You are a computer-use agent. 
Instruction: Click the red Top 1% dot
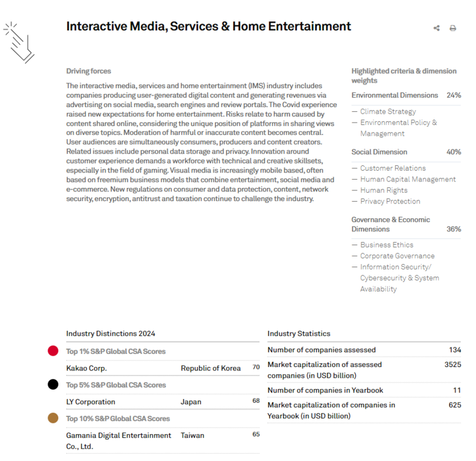click(54, 351)
